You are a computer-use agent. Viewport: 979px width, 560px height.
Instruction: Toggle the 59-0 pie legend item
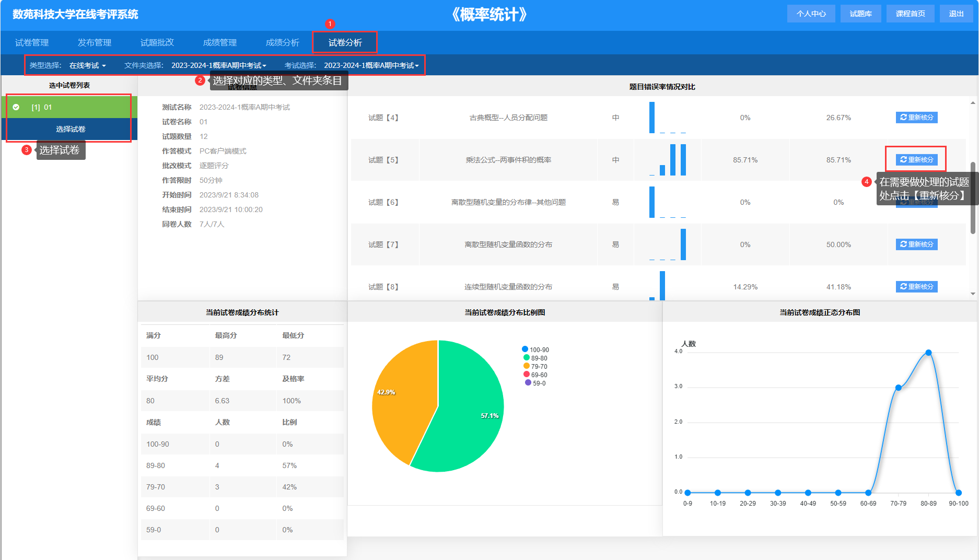[535, 383]
